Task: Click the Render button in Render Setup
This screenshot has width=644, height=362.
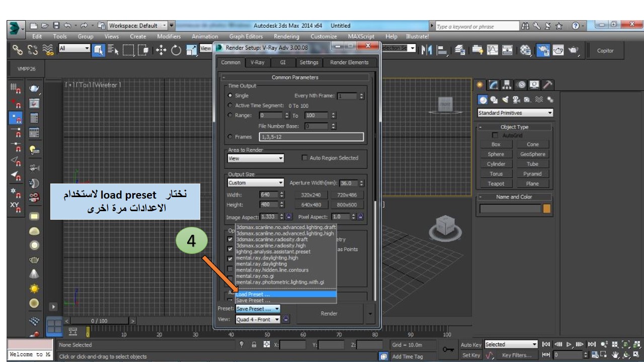Action: 329,313
